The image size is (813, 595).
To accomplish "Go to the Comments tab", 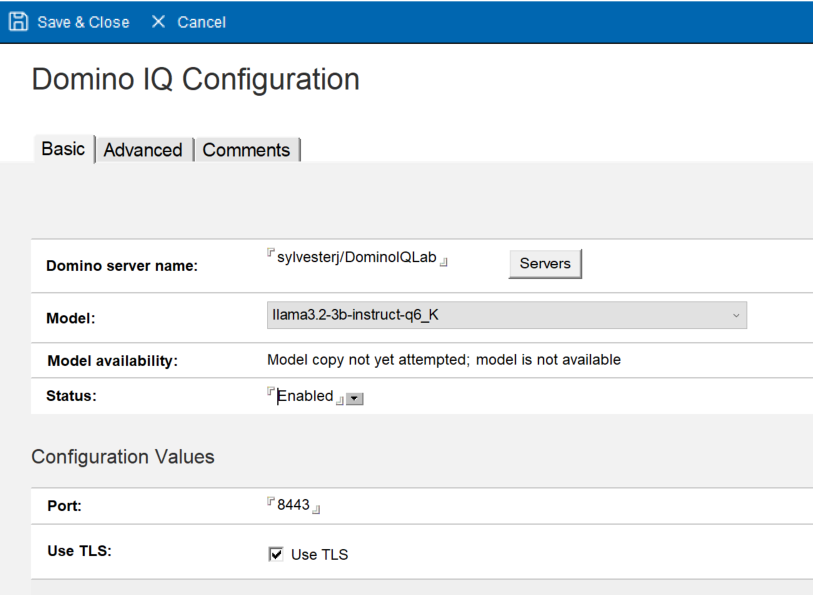I will [246, 150].
